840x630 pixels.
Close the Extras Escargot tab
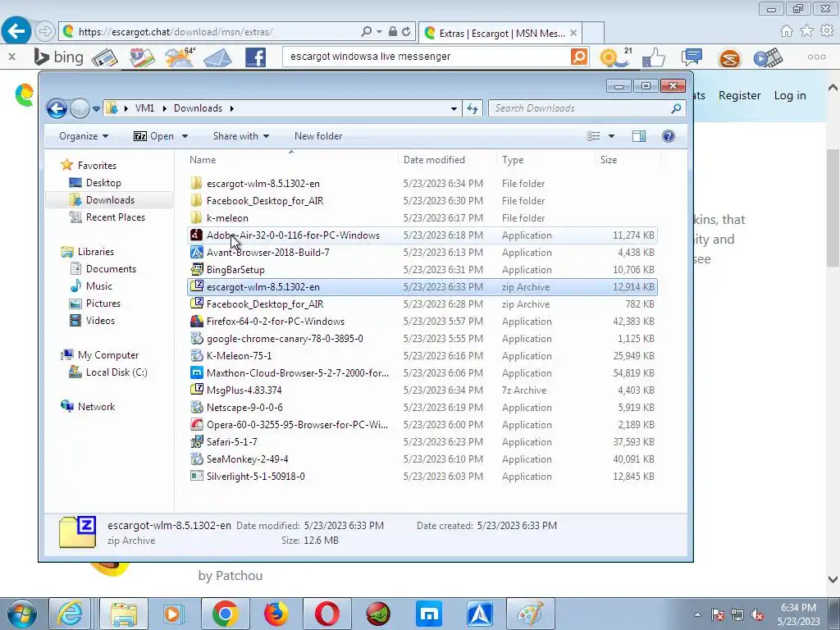[x=573, y=33]
